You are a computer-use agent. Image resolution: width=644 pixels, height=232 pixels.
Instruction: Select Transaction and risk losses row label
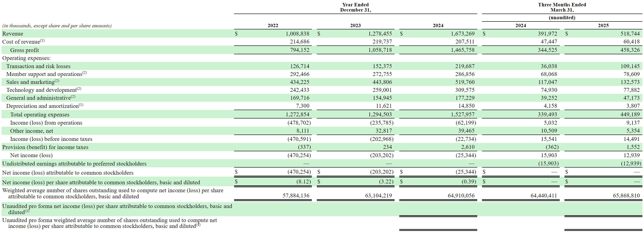(38, 66)
